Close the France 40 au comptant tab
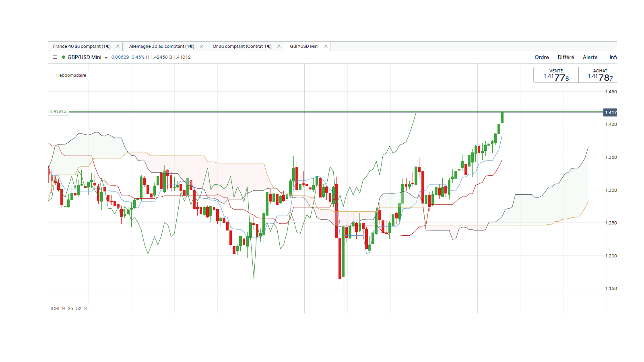644x362 pixels. coord(118,46)
